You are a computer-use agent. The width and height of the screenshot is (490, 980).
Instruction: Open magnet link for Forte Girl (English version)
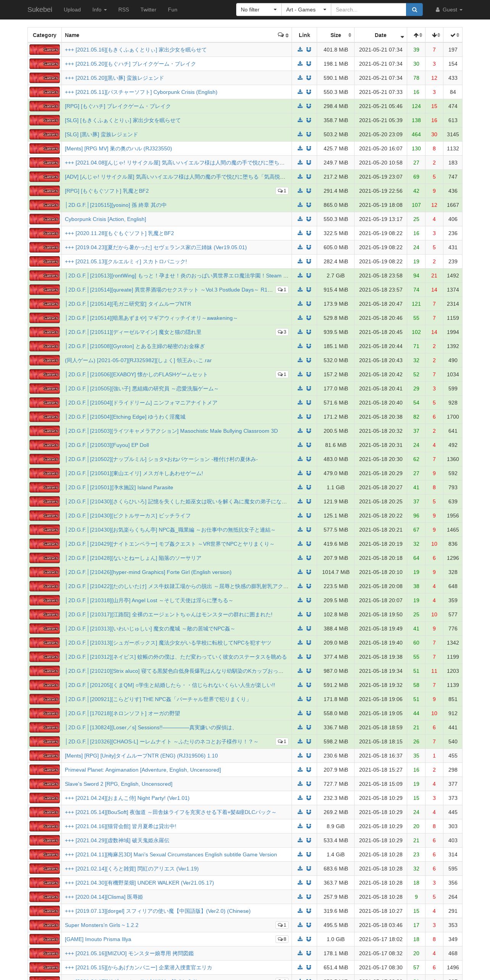tap(309, 572)
